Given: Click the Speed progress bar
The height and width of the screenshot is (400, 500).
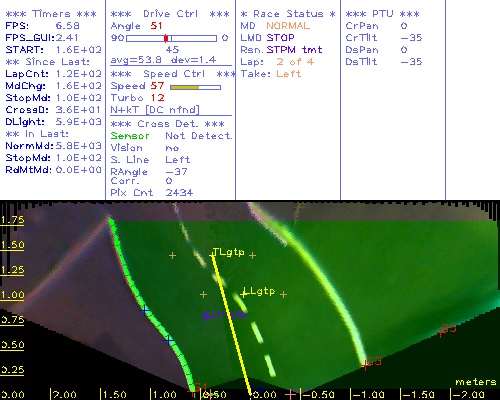Looking at the screenshot, I should (195, 87).
